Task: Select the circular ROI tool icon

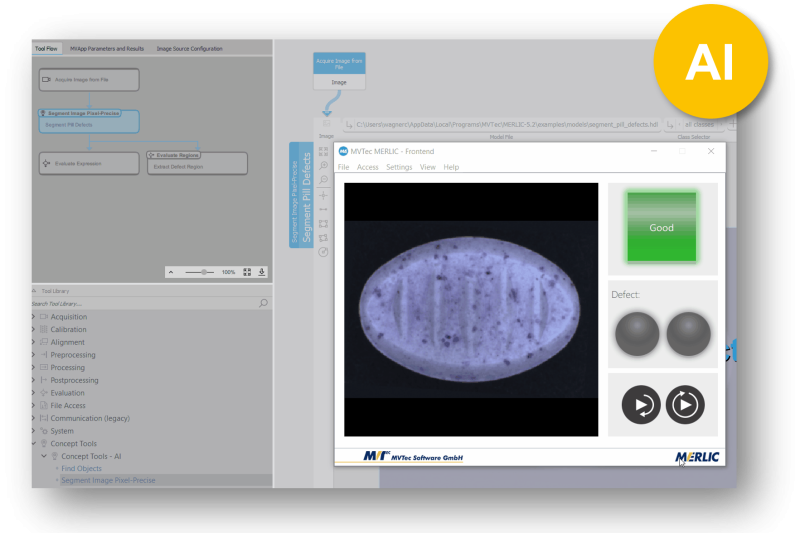Action: coord(323,252)
